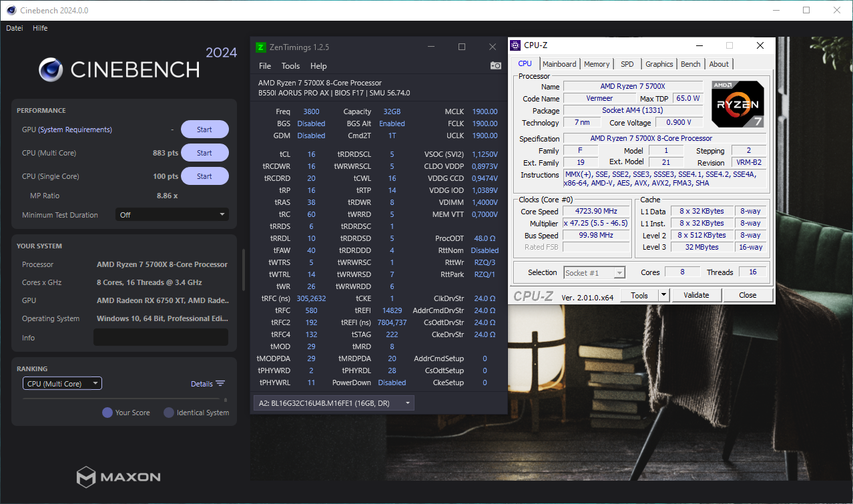Switch to the Graphics tab in CPU-Z

click(x=659, y=64)
